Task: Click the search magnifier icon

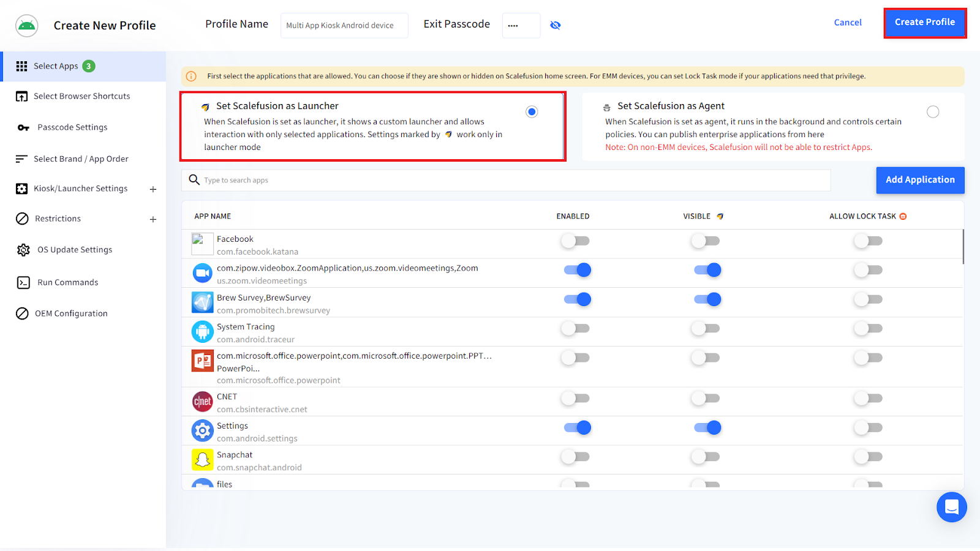Action: [x=194, y=179]
